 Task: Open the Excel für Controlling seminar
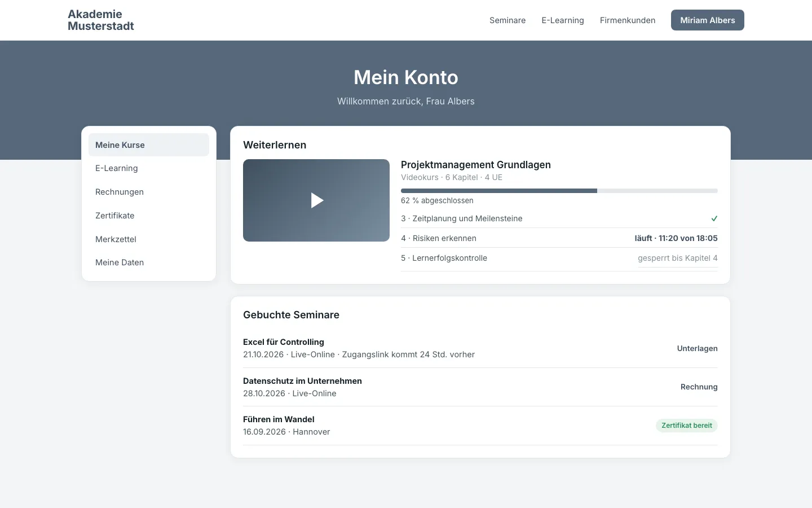point(284,342)
